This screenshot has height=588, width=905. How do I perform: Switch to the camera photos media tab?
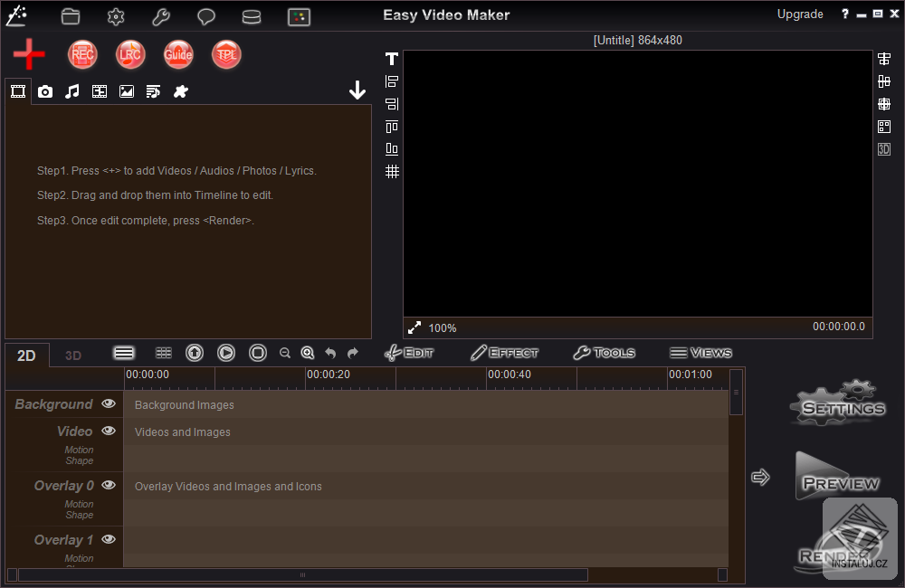pos(45,91)
